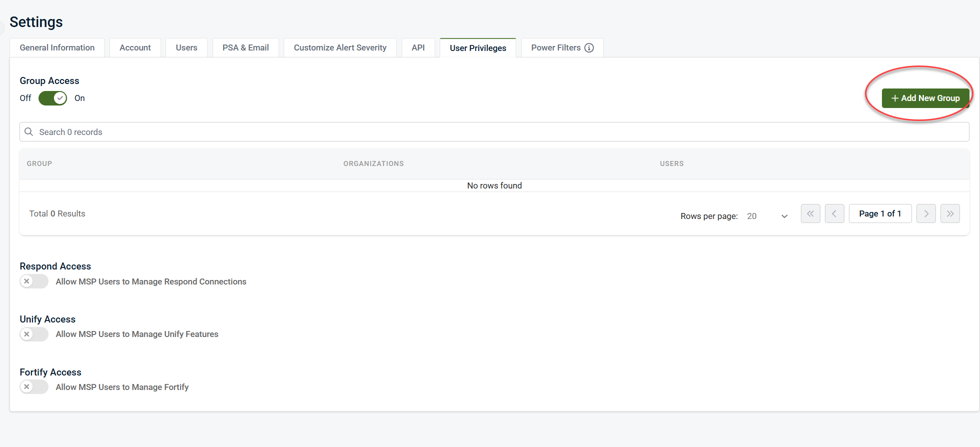Click the Add New Group button
Screen dimensions: 980x447
(925, 98)
